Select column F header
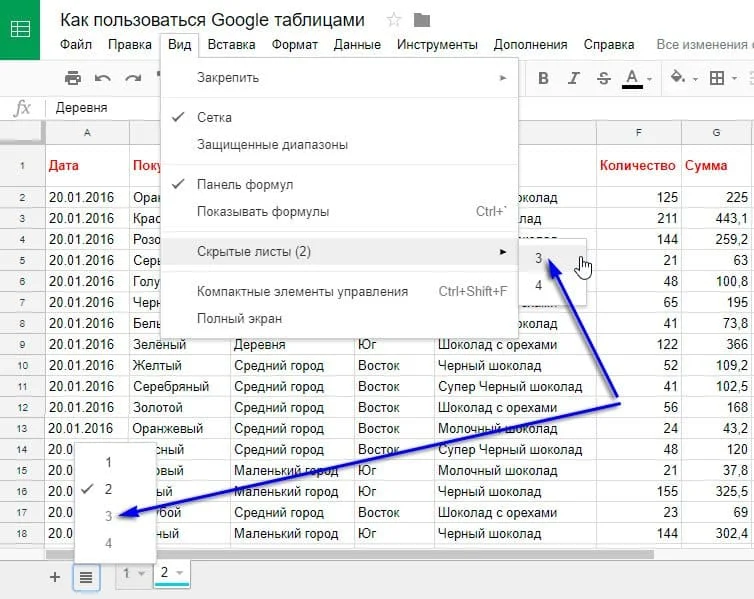 tap(639, 133)
